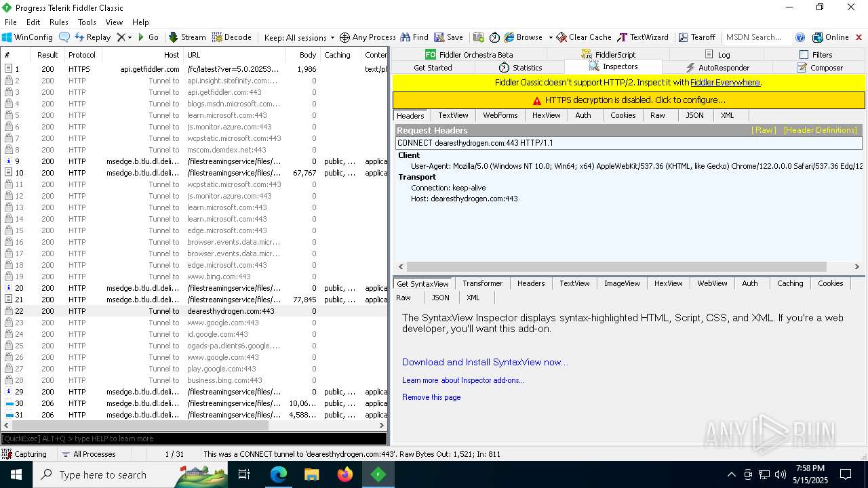Switch to the Get Started tab
The height and width of the screenshot is (488, 868).
433,68
